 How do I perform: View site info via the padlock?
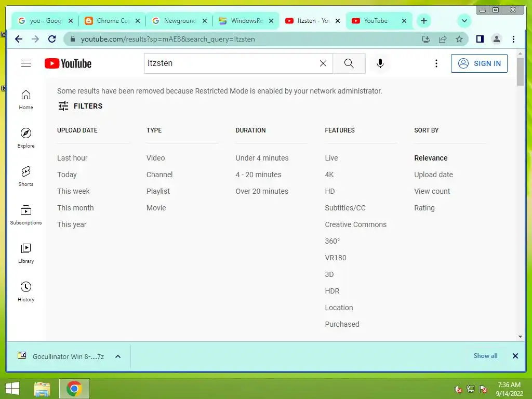(72, 39)
